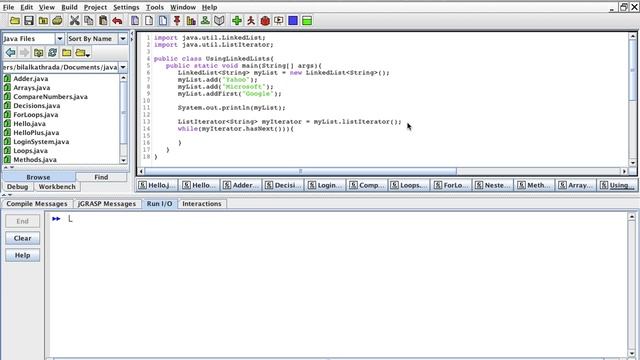Click the Help button in Run I/O
This screenshot has width=640, height=360.
point(22,256)
